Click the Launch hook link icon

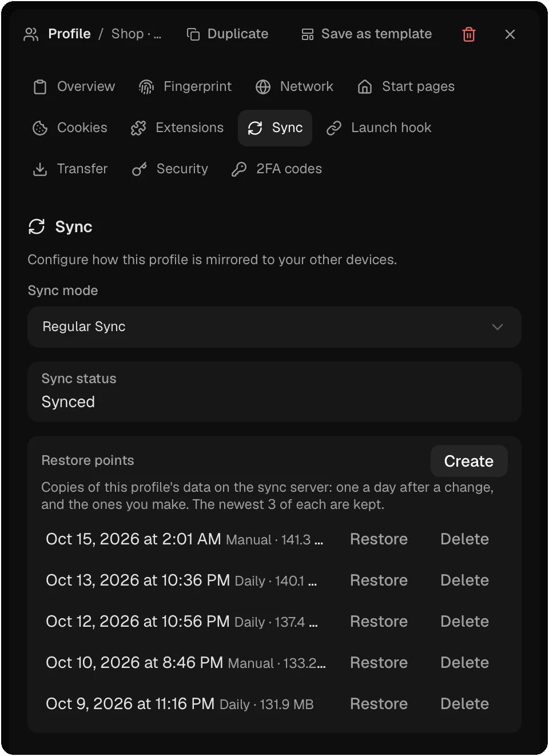[x=334, y=128]
